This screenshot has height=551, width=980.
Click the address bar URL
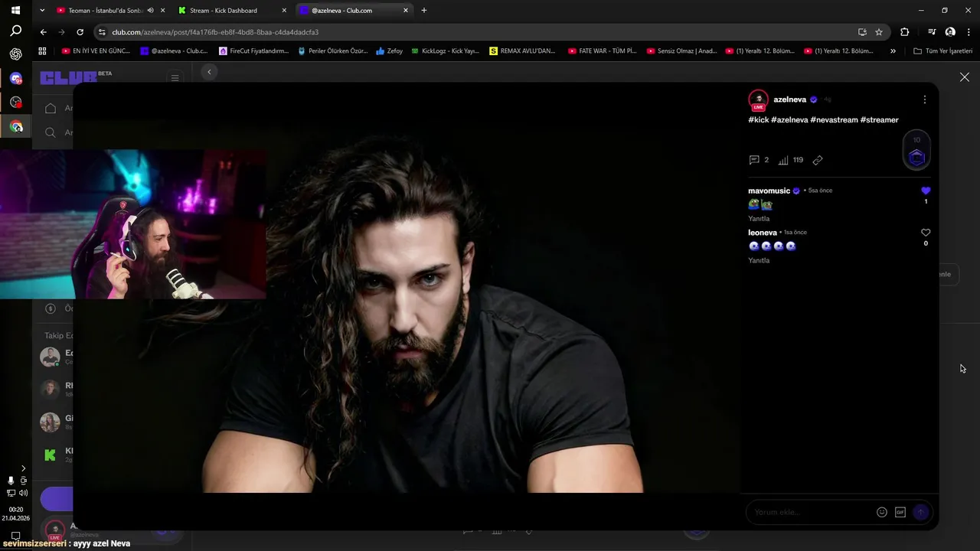(x=215, y=32)
